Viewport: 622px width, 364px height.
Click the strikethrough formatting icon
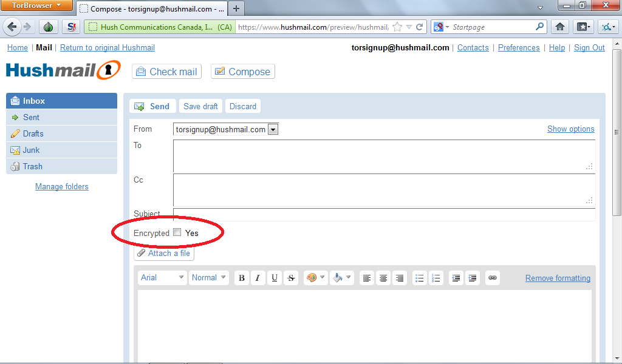click(x=291, y=278)
